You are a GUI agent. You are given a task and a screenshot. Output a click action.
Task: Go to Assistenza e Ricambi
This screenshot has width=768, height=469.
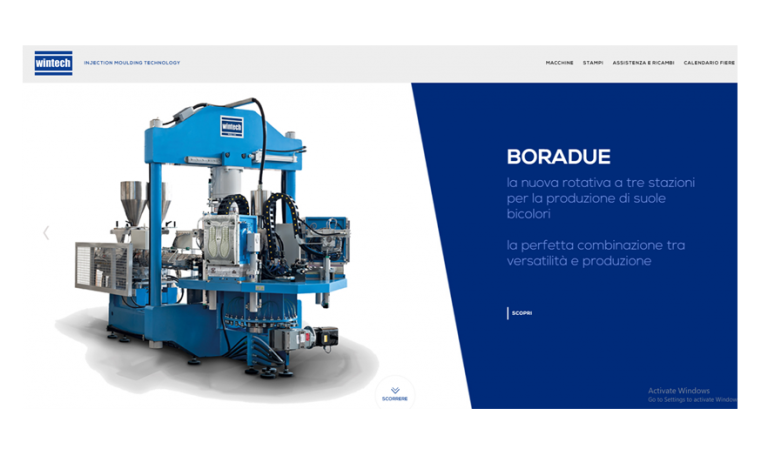click(x=643, y=63)
